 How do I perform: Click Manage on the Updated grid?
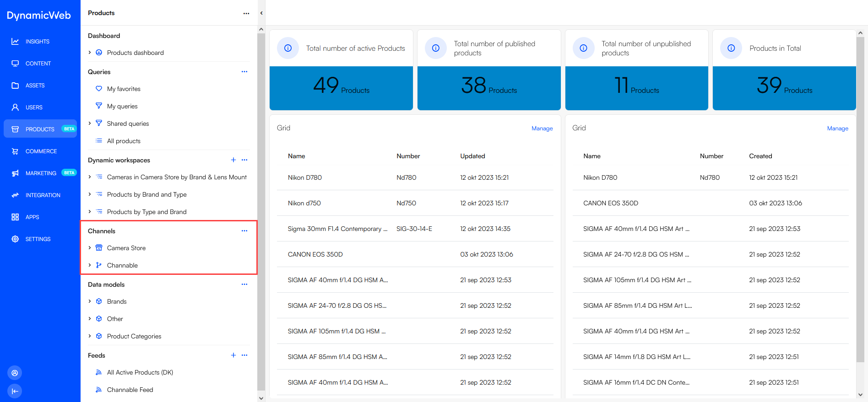click(x=542, y=129)
